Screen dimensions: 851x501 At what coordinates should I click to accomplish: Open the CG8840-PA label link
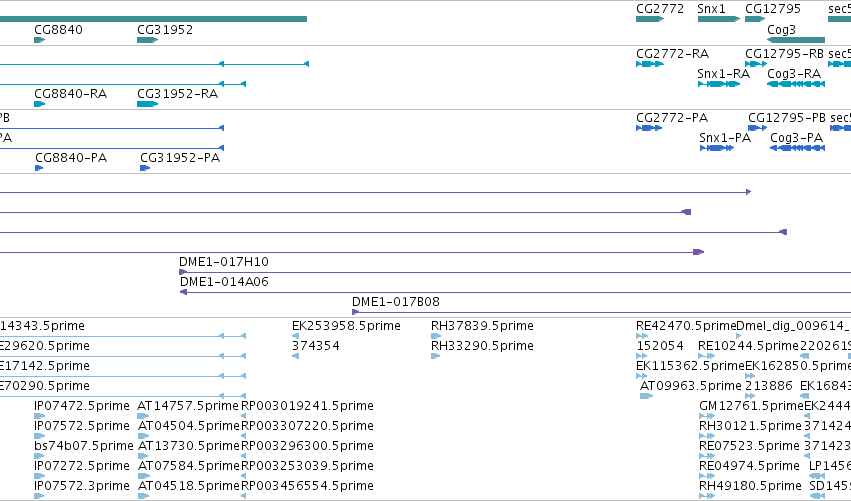click(71, 158)
